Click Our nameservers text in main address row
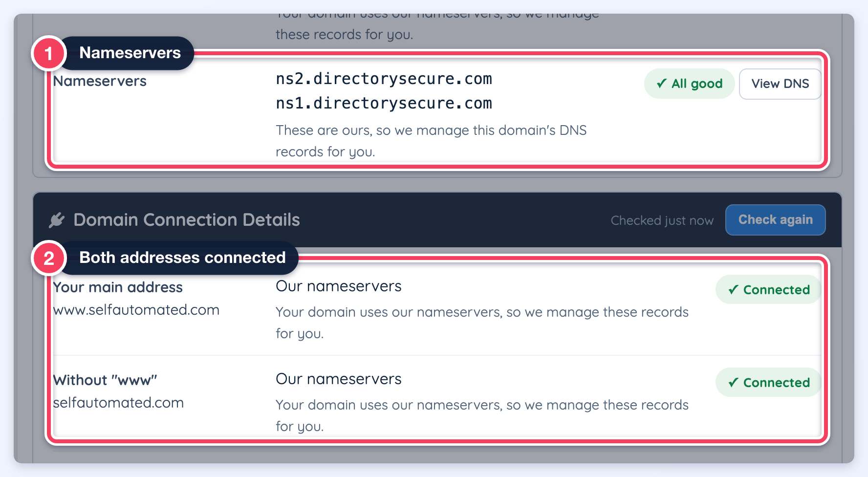 click(x=339, y=286)
